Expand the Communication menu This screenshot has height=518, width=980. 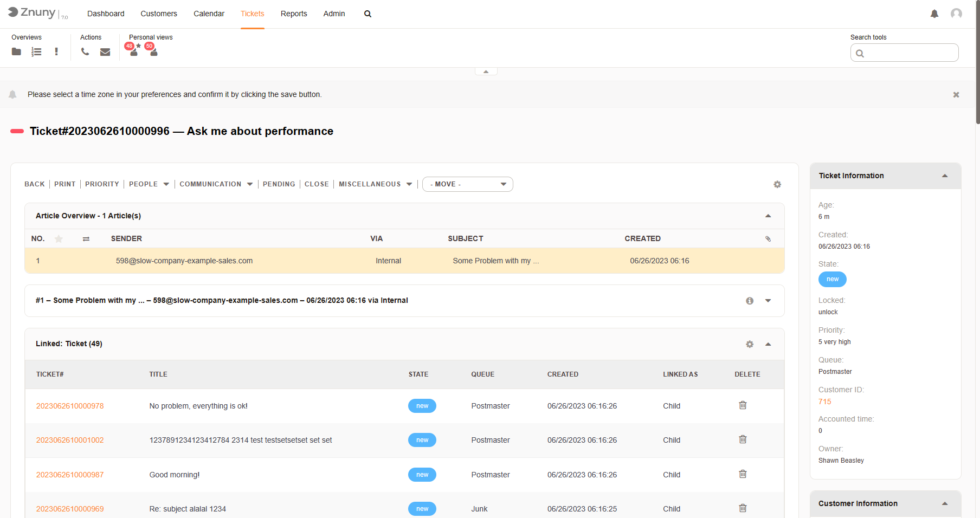coord(216,184)
